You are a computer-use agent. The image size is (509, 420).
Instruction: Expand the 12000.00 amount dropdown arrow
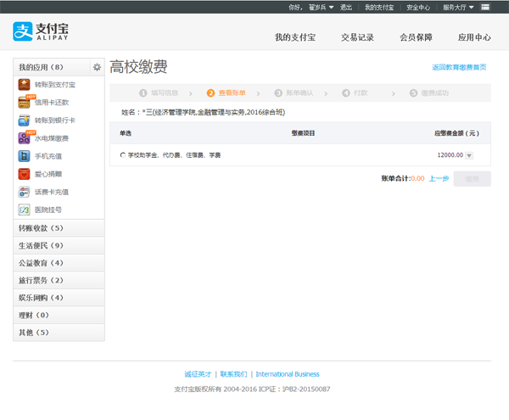click(x=469, y=155)
